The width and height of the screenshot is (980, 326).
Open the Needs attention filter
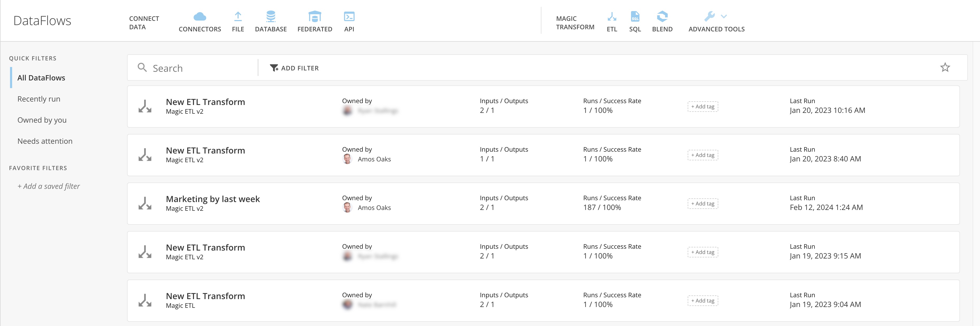pos(45,141)
